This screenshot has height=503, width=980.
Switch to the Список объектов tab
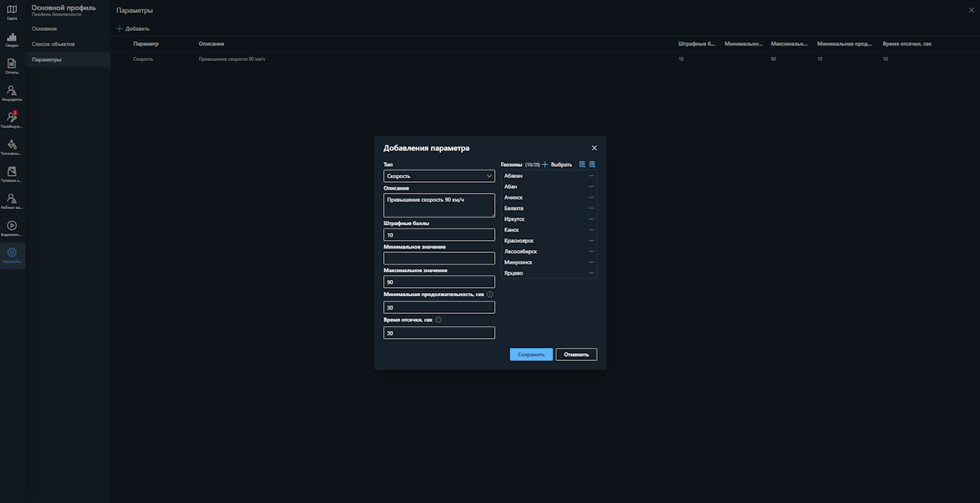[x=53, y=44]
